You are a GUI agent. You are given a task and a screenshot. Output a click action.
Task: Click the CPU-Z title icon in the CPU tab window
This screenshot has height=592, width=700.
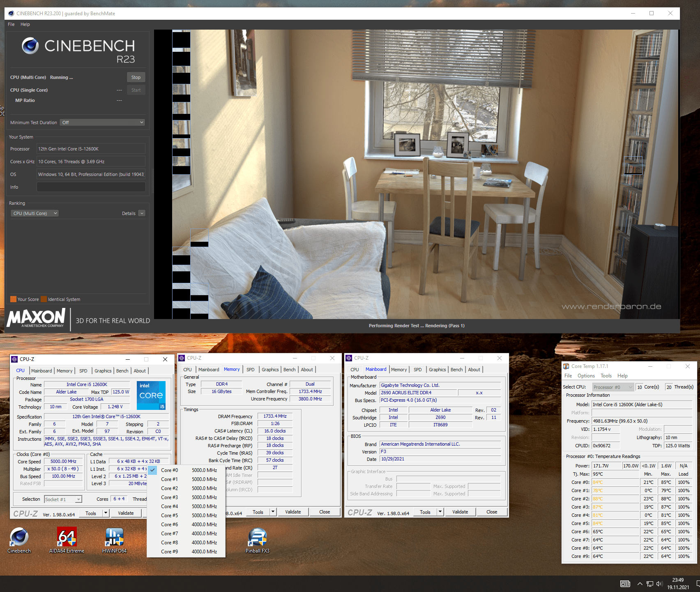(14, 359)
